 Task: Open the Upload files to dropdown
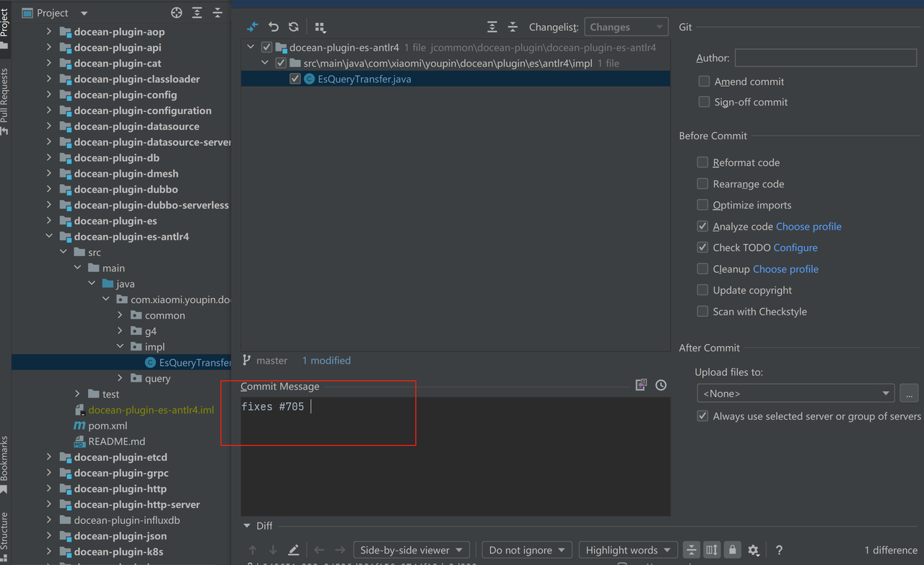796,393
